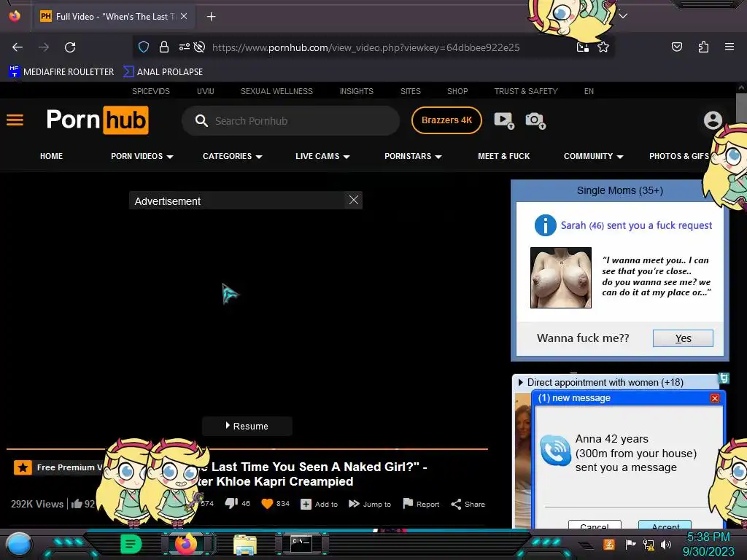Click the forward navigation arrow
747x560 pixels.
(44, 47)
